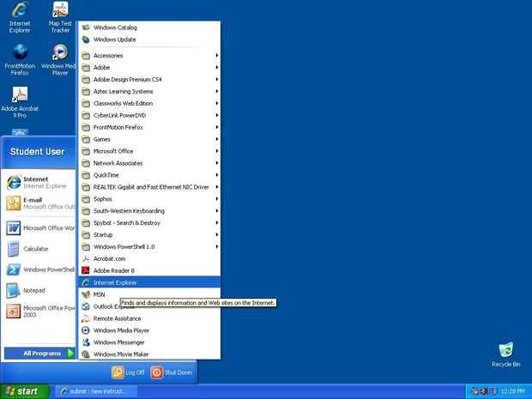Open the FrontMotion Firefox program folder
The image size is (532, 399).
coord(149,127)
